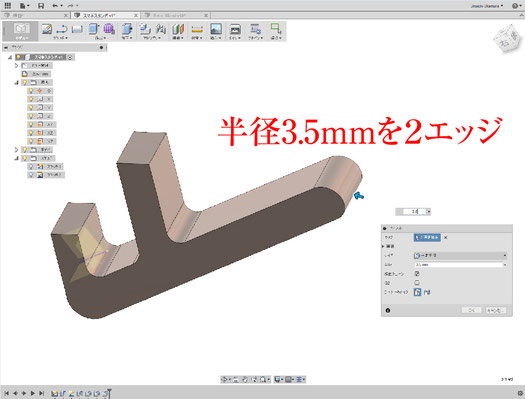Click the Save floppy disk icon
The width and height of the screenshot is (525, 399).
tap(41, 6)
